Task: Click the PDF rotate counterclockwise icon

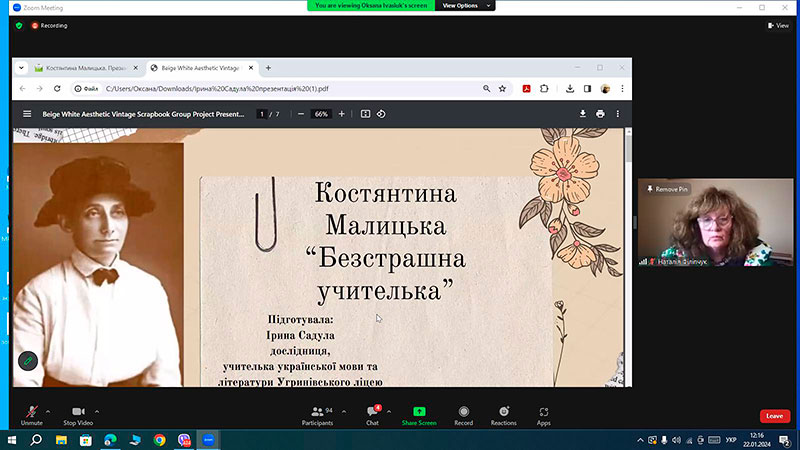Action: pyautogui.click(x=381, y=114)
